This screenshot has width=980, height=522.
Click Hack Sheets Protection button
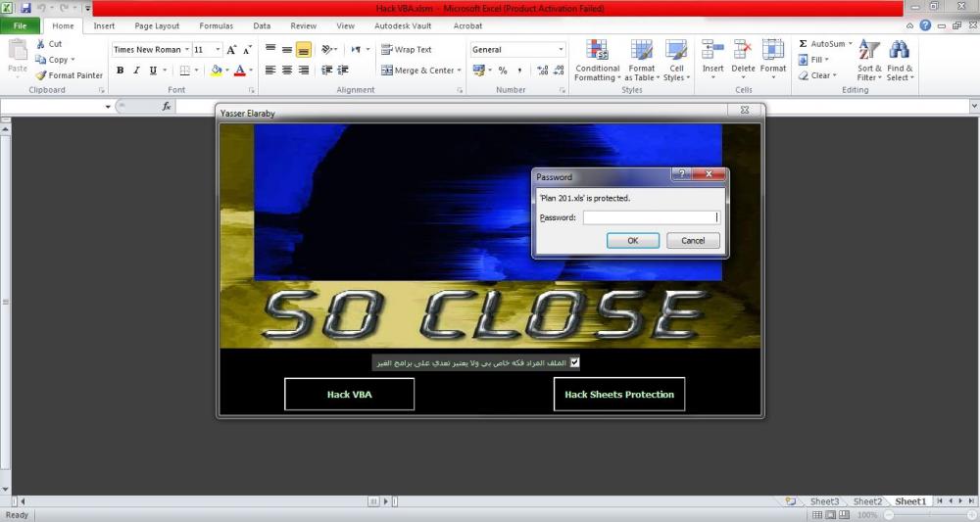pyautogui.click(x=618, y=394)
